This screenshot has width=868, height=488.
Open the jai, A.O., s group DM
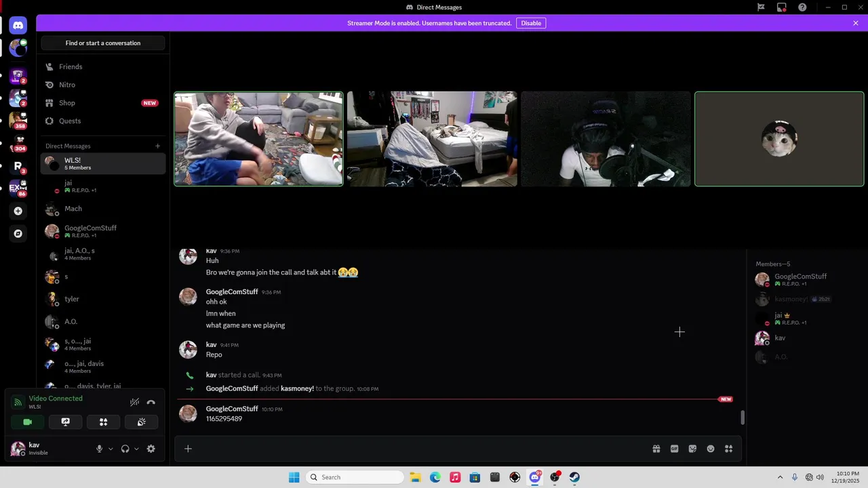[x=103, y=254]
